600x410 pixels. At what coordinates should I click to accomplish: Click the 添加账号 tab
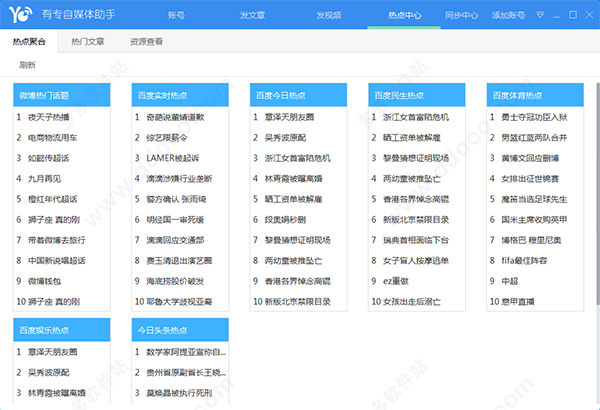click(508, 15)
